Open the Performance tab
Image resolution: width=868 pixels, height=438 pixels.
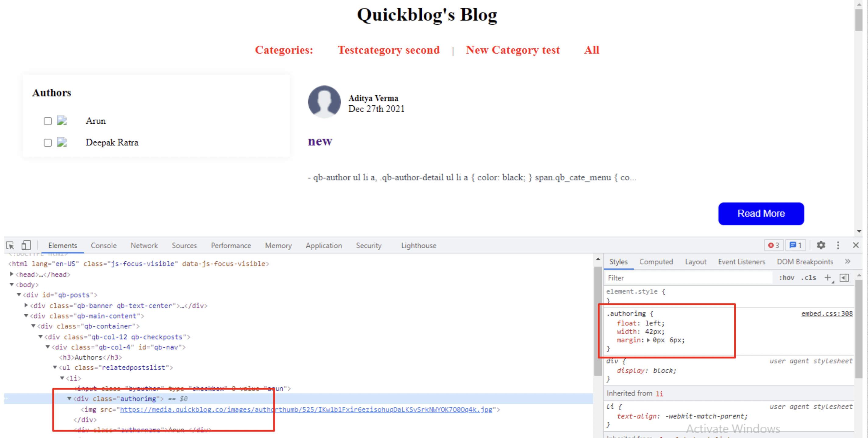[x=231, y=245]
